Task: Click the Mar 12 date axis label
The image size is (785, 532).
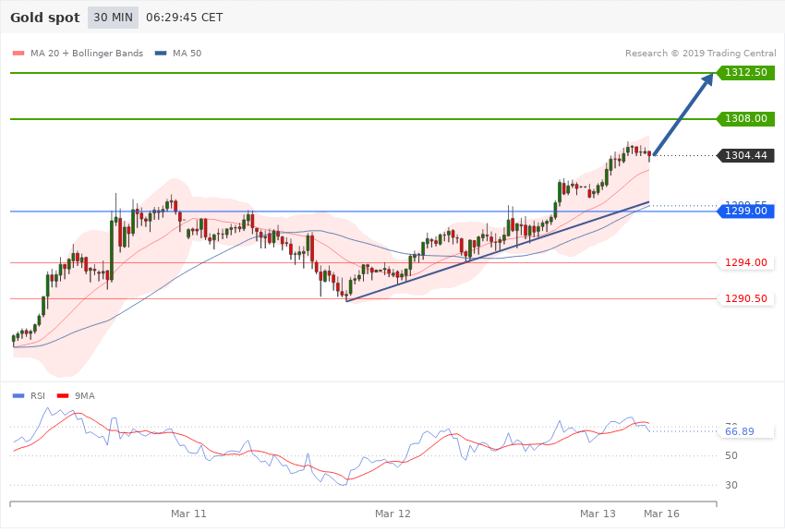Action: (x=392, y=514)
